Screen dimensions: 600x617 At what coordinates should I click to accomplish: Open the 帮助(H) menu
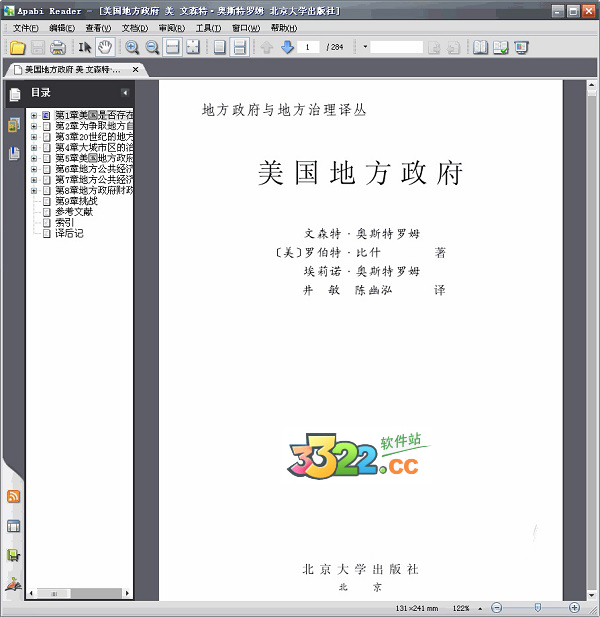[x=284, y=28]
